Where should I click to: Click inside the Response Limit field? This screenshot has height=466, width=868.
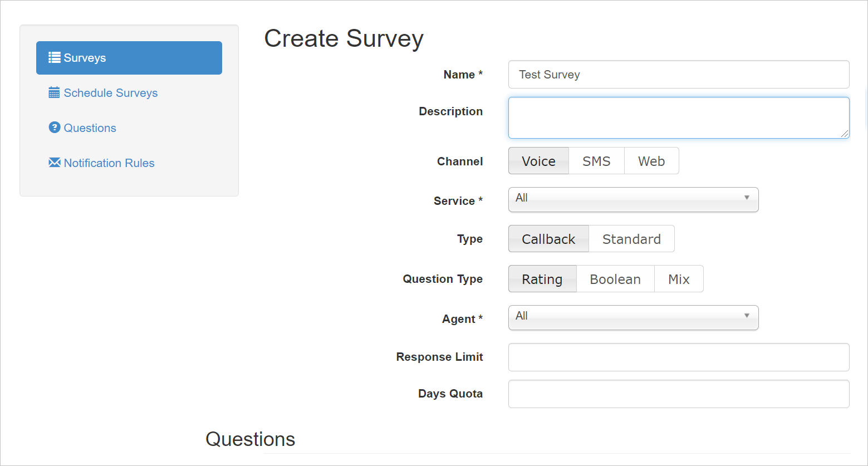(678, 357)
